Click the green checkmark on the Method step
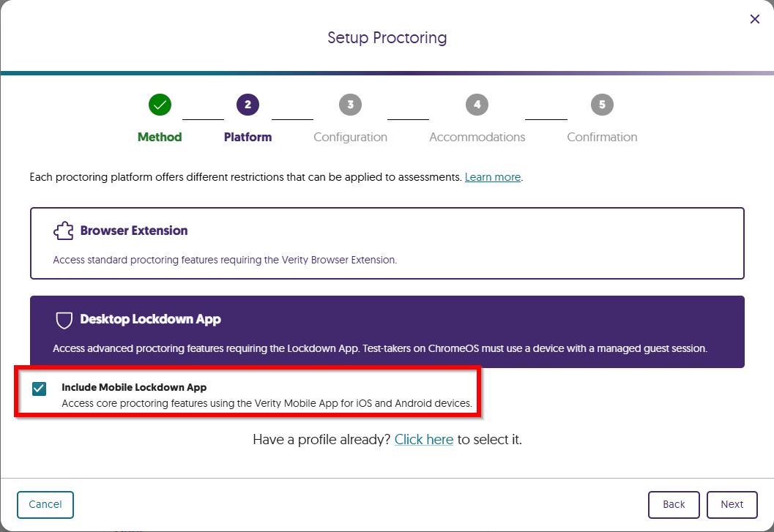 [160, 105]
